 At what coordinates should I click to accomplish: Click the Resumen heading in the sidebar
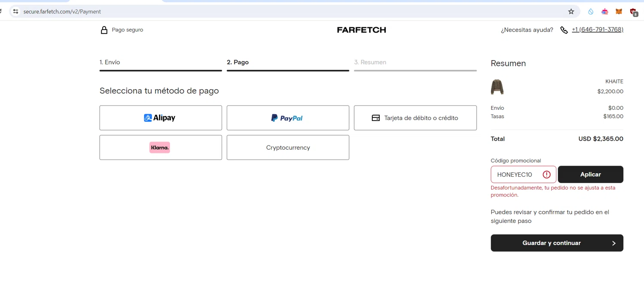click(x=508, y=63)
